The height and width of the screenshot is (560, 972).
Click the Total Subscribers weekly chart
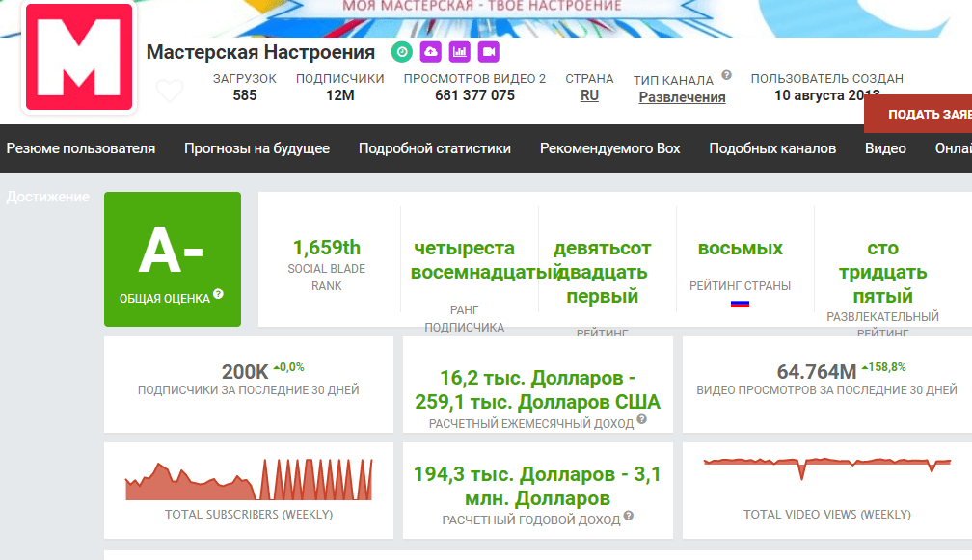[249, 479]
